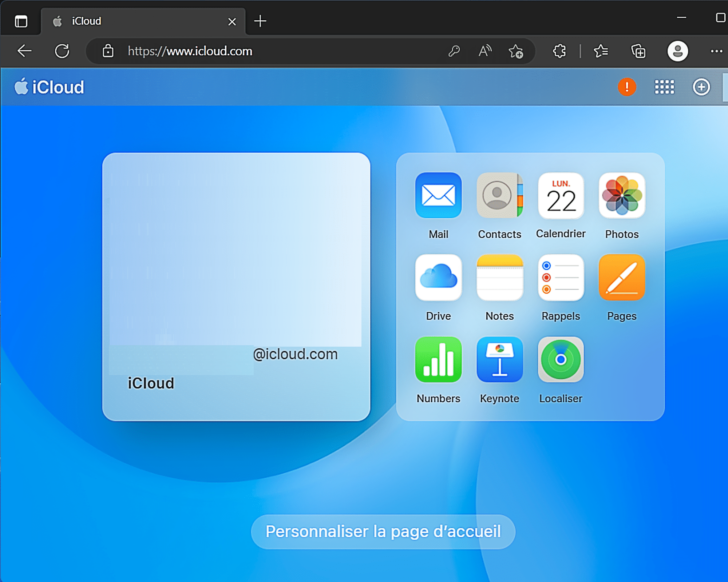
Task: Select the iCloud browser tab
Action: (x=143, y=21)
